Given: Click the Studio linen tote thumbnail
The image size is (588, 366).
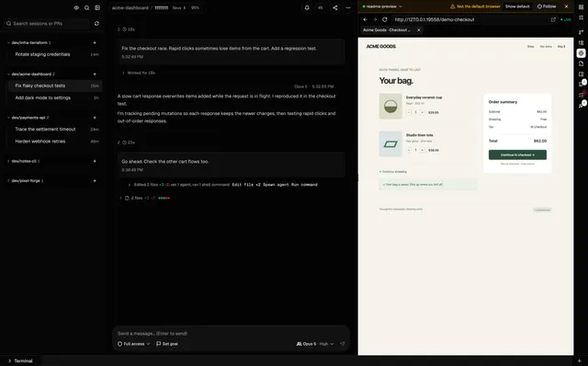Looking at the screenshot, I should coord(390,143).
